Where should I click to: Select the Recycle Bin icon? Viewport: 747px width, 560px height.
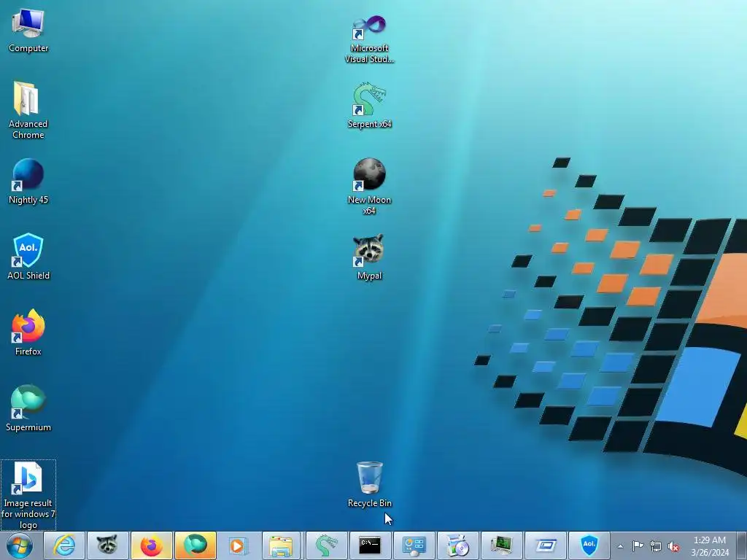click(369, 484)
